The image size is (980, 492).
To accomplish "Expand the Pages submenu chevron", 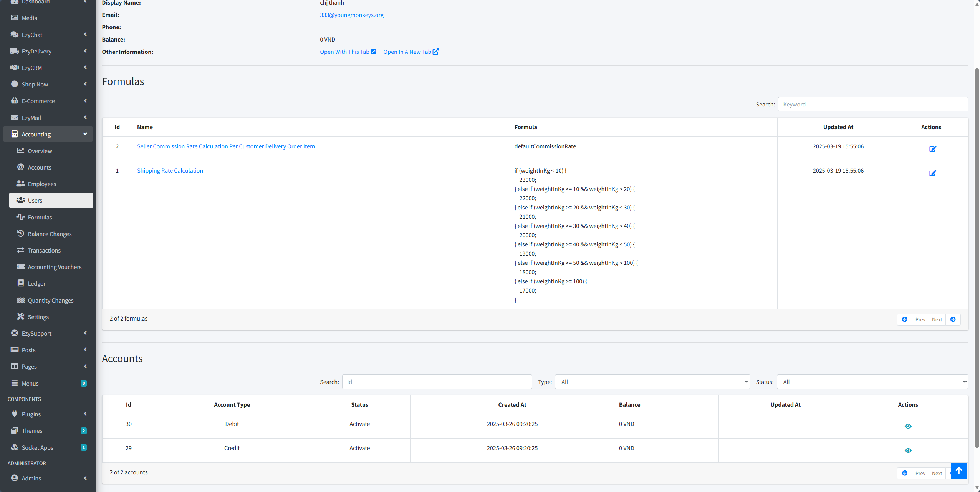I will (85, 366).
